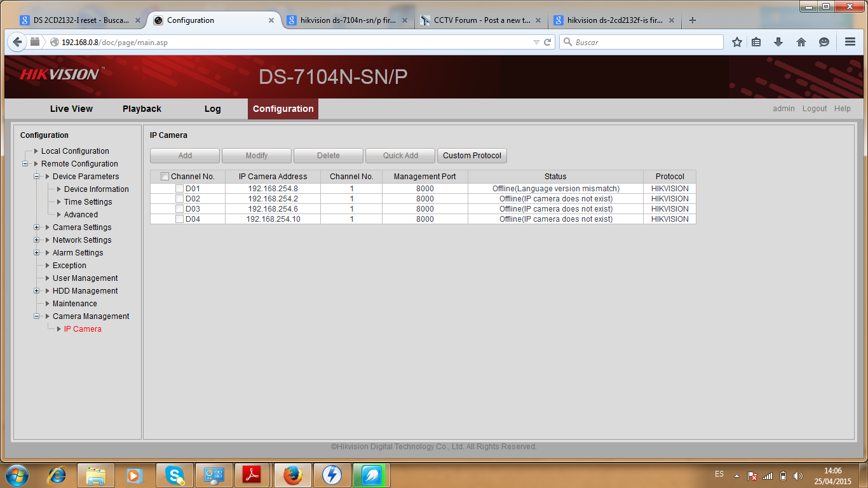Click the smiley chat icon in toolbar
The image size is (868, 488).
(824, 42)
